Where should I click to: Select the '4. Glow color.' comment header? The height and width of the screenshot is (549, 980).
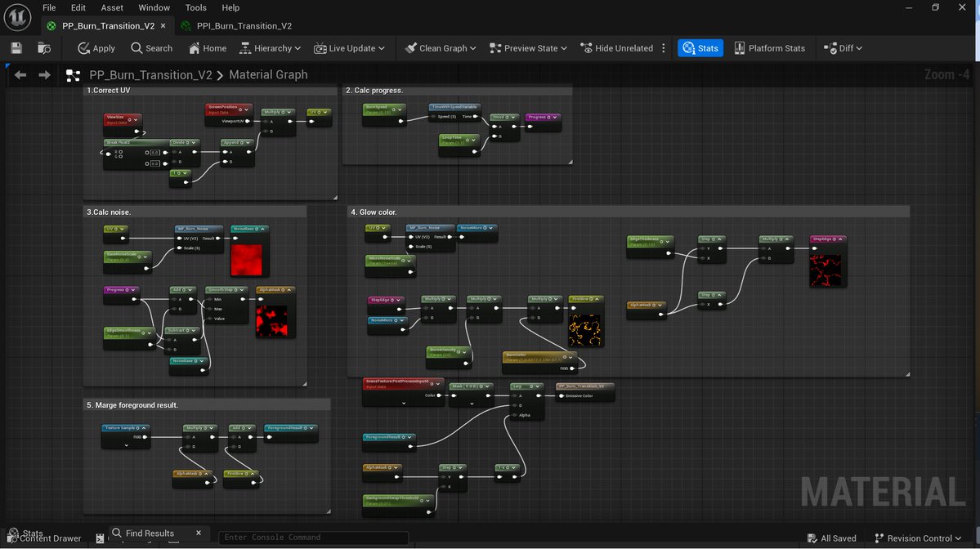628,212
